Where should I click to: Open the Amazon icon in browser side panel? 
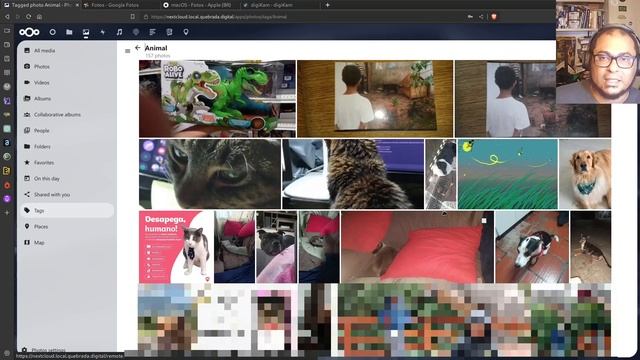[7, 142]
